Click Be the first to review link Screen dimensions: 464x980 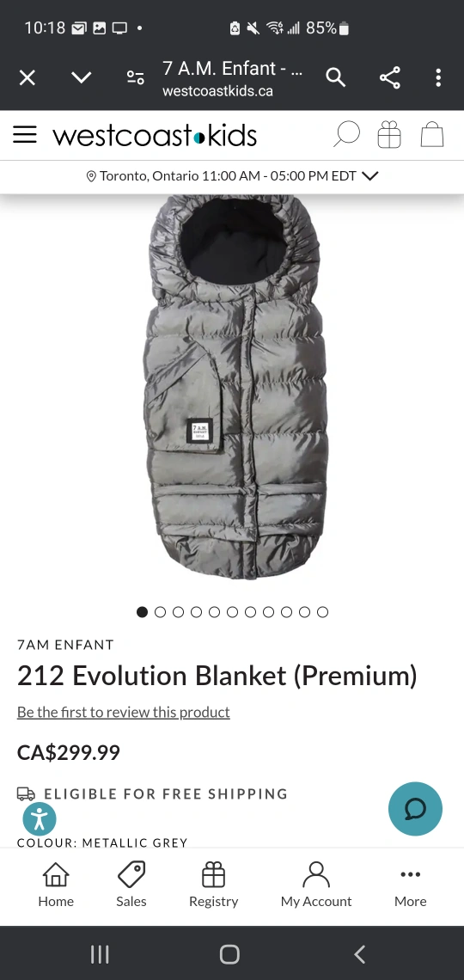coord(124,712)
